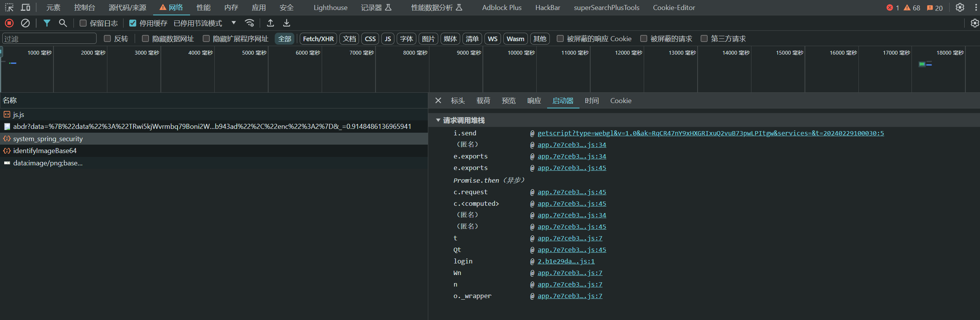This screenshot has width=980, height=320.
Task: Filter requests by Wasm type
Action: pyautogui.click(x=515, y=38)
